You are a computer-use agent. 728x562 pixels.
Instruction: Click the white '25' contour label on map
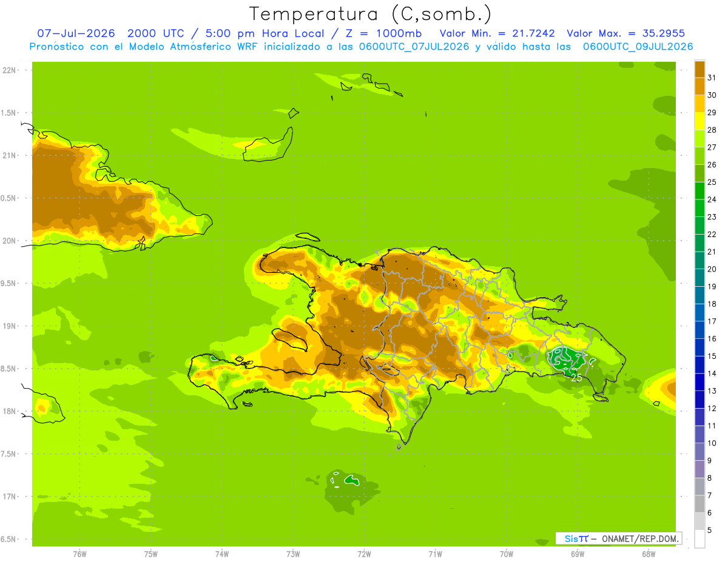coord(578,377)
